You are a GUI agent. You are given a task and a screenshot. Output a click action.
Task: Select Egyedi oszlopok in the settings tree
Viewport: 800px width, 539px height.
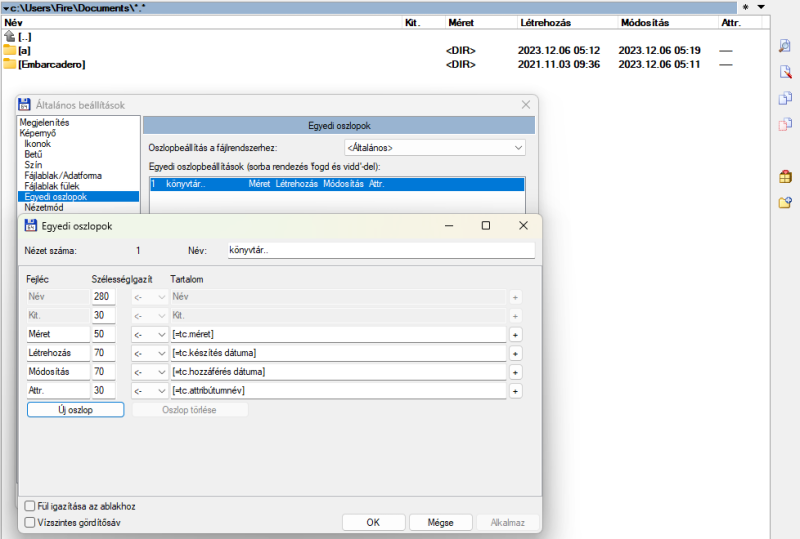(x=79, y=197)
